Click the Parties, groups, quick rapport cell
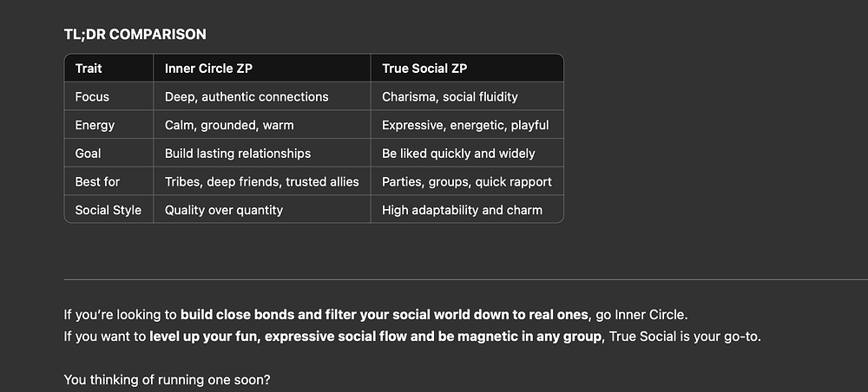This screenshot has height=392, width=868. click(467, 181)
